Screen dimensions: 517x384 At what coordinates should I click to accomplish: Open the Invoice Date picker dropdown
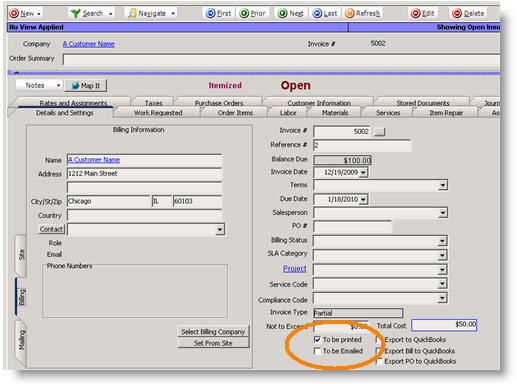pyautogui.click(x=363, y=173)
